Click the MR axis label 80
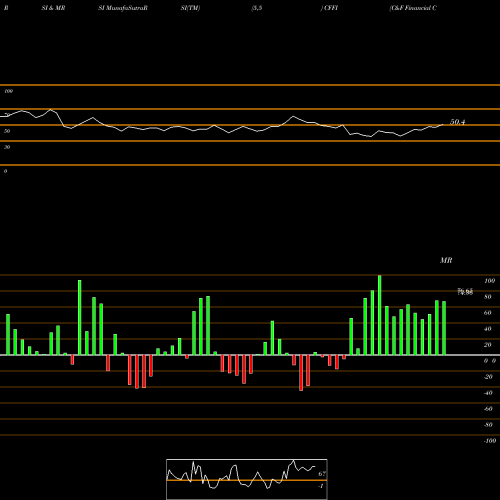Viewport: 500px width, 500px height. coord(488,297)
